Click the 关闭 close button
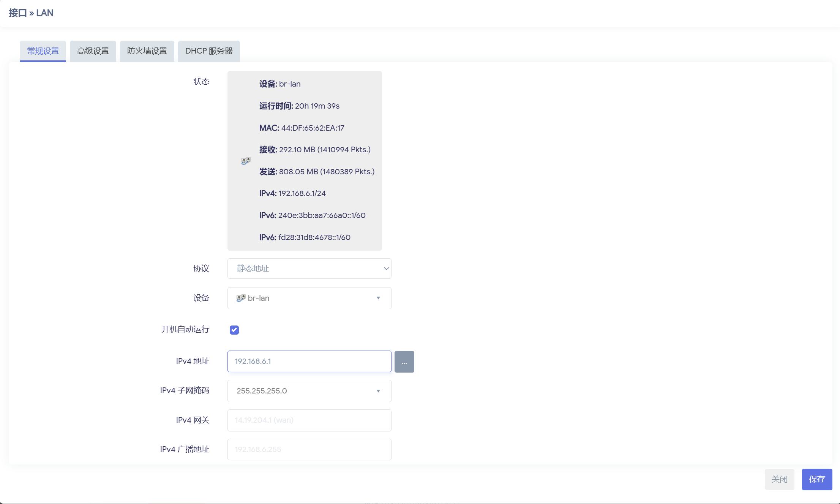This screenshot has width=840, height=504. (x=779, y=479)
